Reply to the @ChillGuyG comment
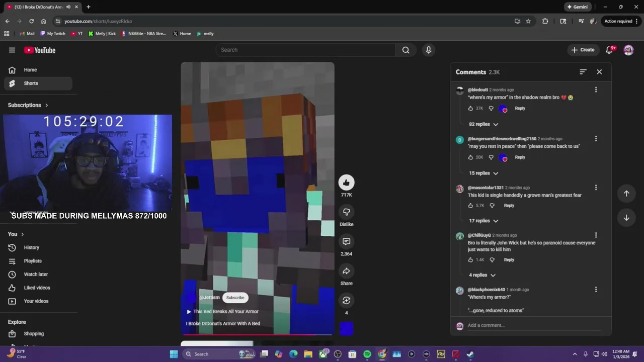Screen dimensions: 644x362 [x=509, y=259]
